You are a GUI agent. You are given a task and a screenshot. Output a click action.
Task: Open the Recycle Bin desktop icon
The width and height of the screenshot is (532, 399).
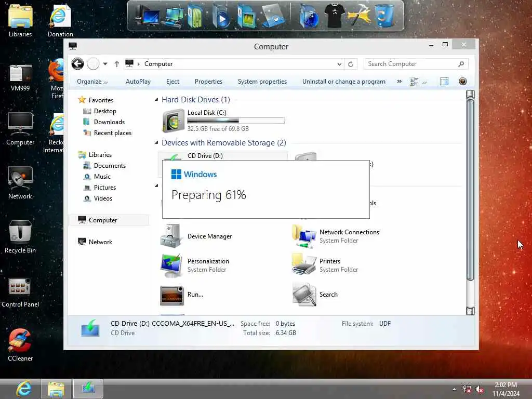(x=20, y=237)
